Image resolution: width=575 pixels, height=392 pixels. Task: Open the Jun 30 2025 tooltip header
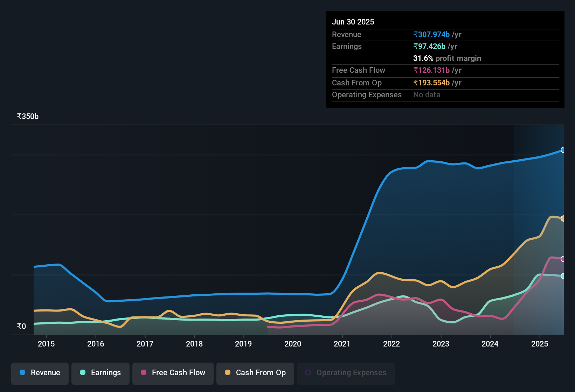(x=353, y=22)
